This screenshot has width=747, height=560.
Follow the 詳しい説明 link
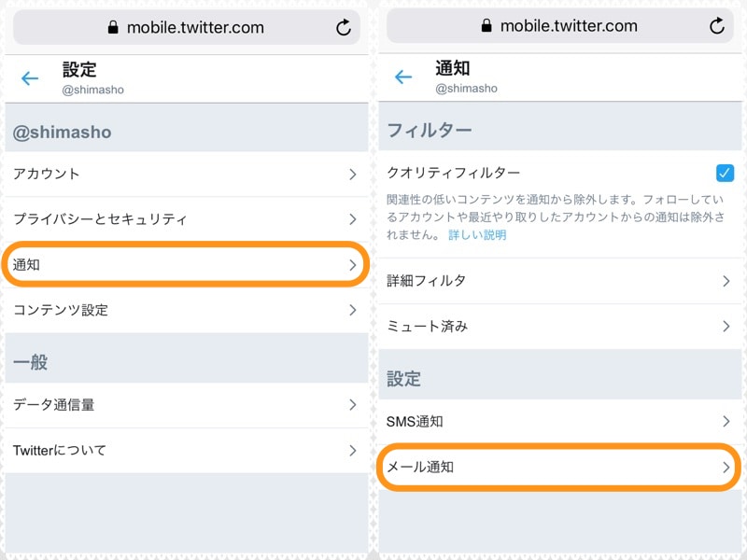point(477,235)
